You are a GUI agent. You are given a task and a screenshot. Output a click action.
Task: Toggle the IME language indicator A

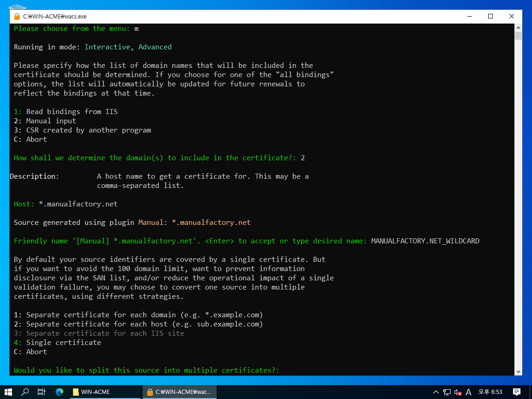click(469, 392)
